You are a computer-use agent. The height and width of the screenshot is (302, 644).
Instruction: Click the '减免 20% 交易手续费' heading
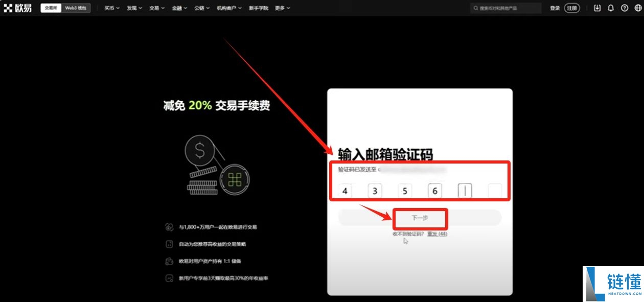coord(217,106)
